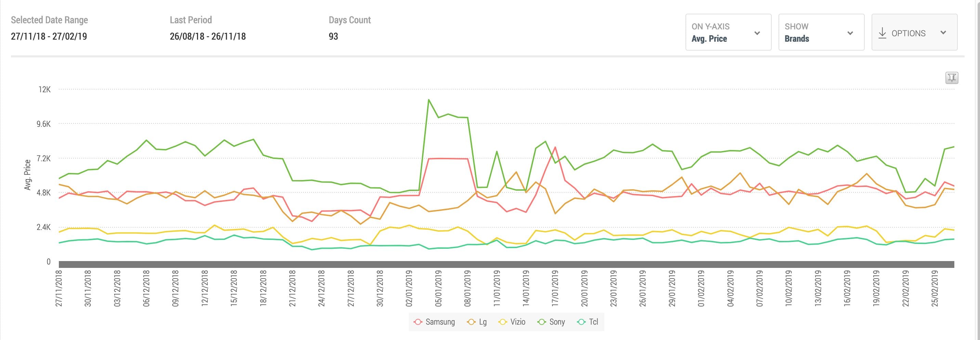This screenshot has height=340, width=980.
Task: Click the 12K y-axis label
Action: coord(44,90)
